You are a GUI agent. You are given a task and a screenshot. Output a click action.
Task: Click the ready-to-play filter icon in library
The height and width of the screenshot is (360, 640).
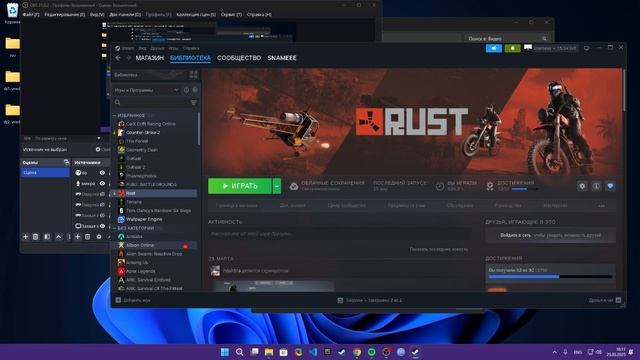coord(195,90)
